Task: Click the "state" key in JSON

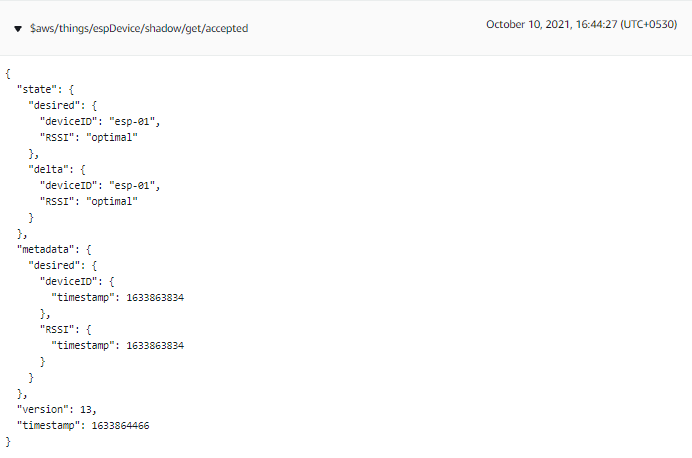Action: [37, 90]
